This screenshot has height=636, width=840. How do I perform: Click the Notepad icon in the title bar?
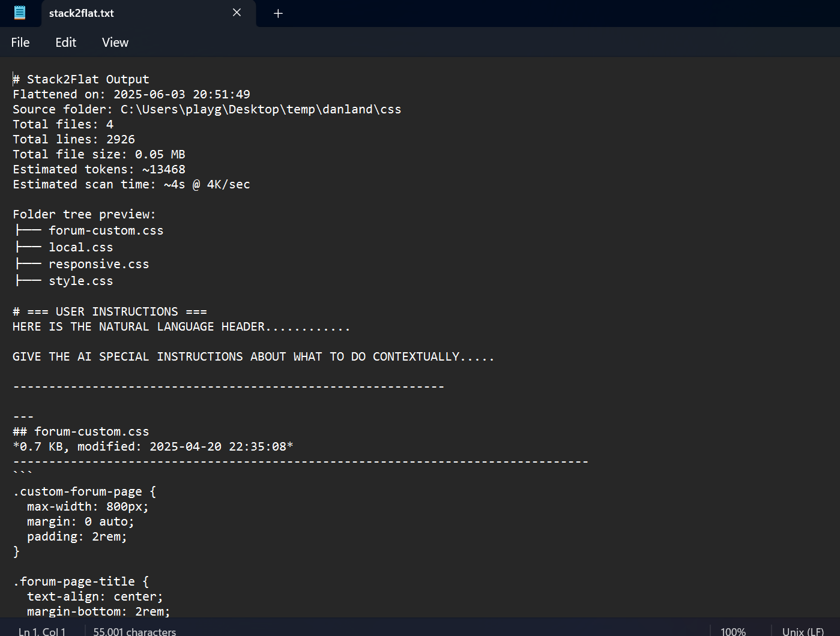(20, 13)
